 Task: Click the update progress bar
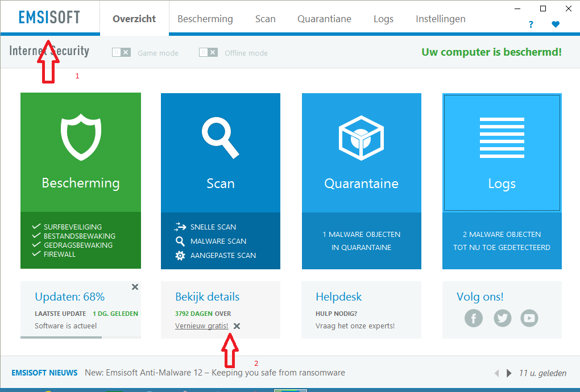pos(81,337)
